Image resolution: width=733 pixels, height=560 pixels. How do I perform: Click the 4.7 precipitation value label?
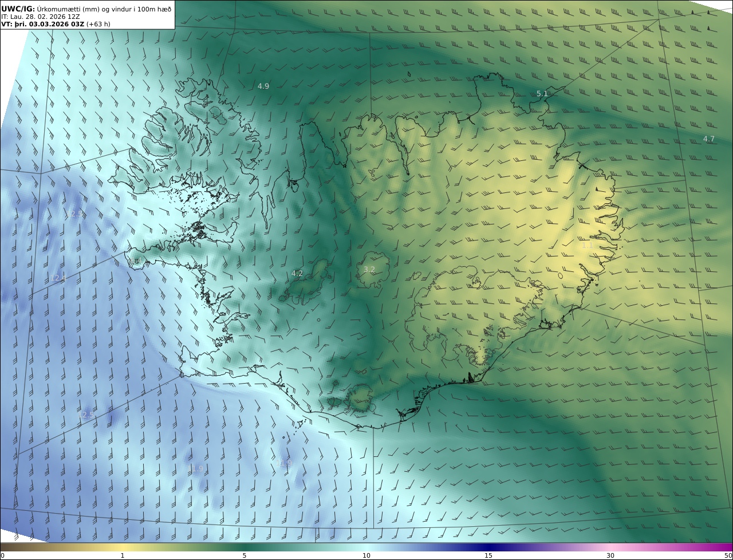coord(709,139)
